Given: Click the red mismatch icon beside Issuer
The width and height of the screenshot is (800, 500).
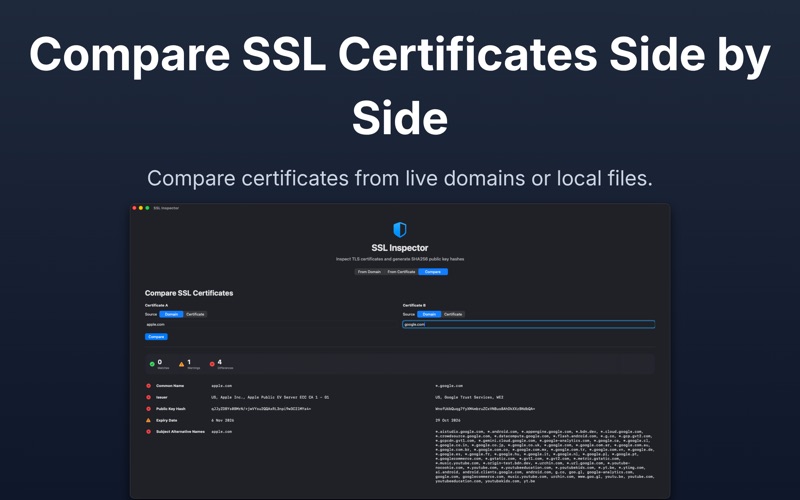Looking at the screenshot, I should click(148, 397).
